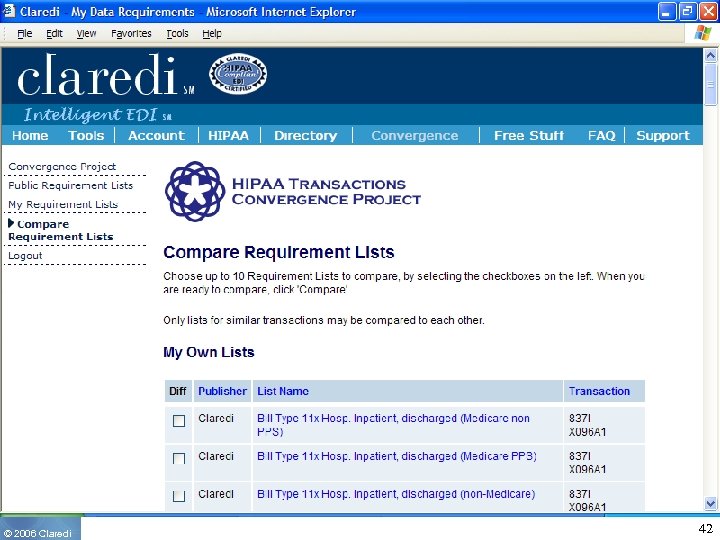Open the View menu
The width and height of the screenshot is (720, 540).
point(86,34)
